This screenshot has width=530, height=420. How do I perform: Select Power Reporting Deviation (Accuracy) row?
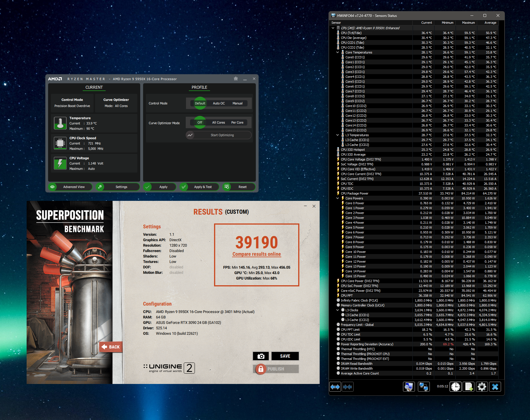click(414, 344)
